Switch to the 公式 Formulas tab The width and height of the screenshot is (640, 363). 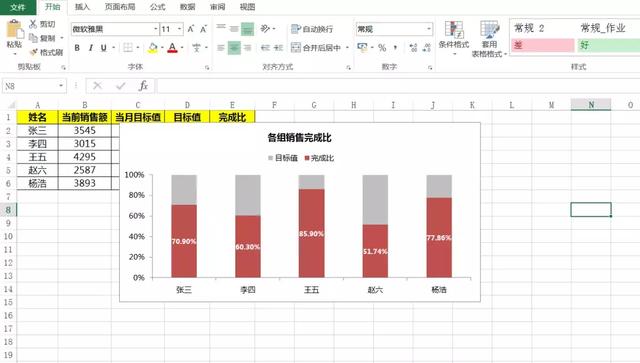tap(157, 7)
